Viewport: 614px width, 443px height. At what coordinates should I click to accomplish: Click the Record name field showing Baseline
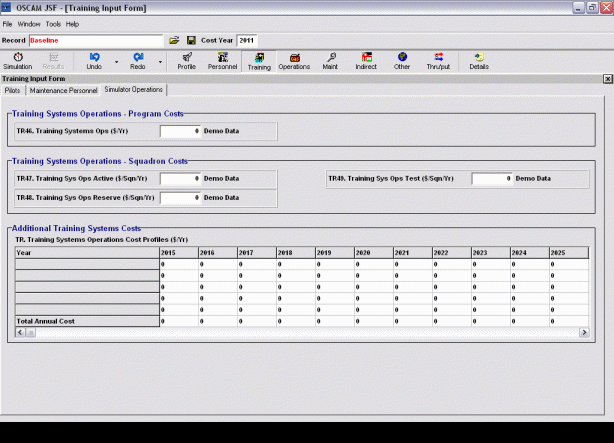[x=96, y=40]
